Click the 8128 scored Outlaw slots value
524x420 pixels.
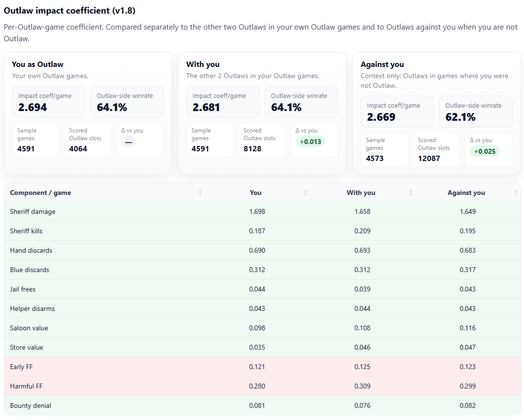click(252, 149)
